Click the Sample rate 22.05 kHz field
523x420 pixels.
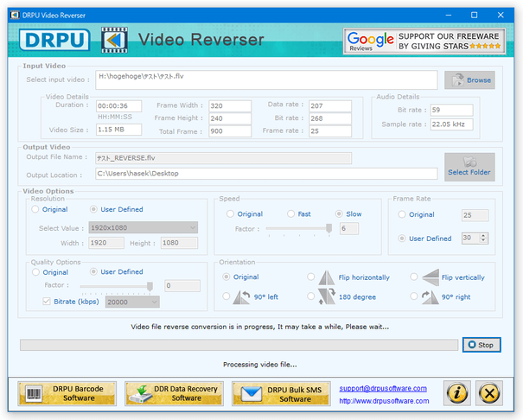coord(451,124)
